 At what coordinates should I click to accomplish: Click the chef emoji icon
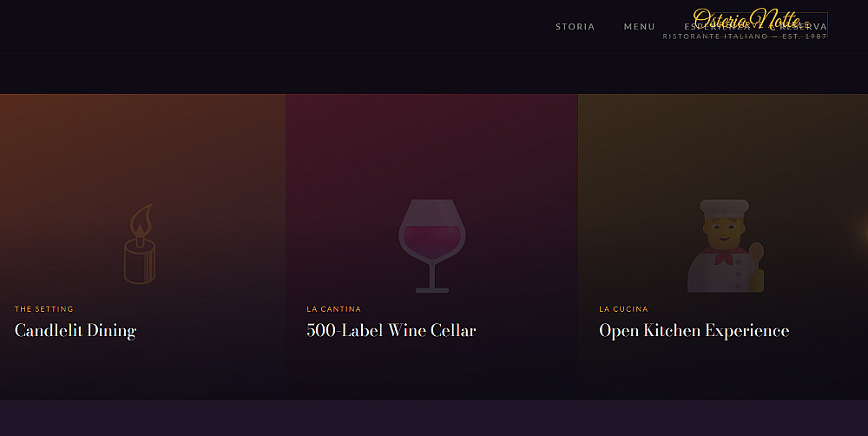tap(723, 246)
